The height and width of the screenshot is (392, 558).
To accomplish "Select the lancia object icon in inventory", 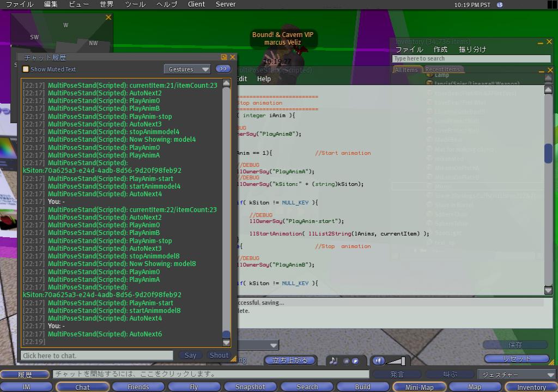I will (430, 83).
